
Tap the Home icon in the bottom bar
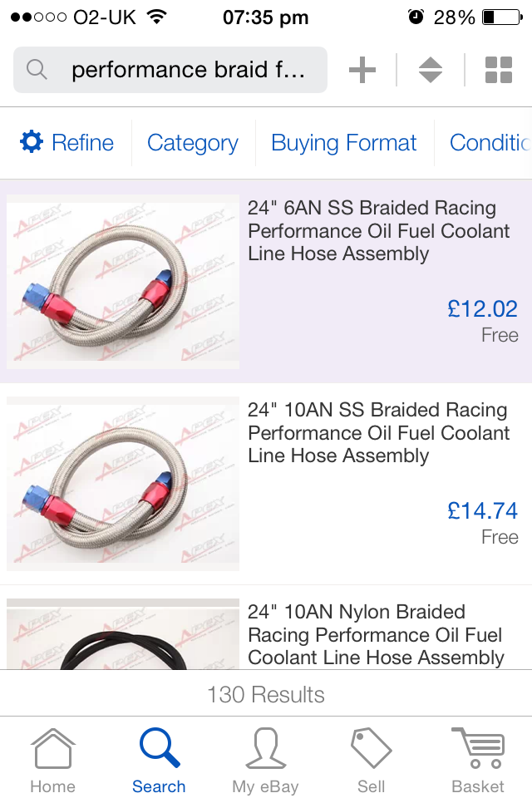(52, 756)
